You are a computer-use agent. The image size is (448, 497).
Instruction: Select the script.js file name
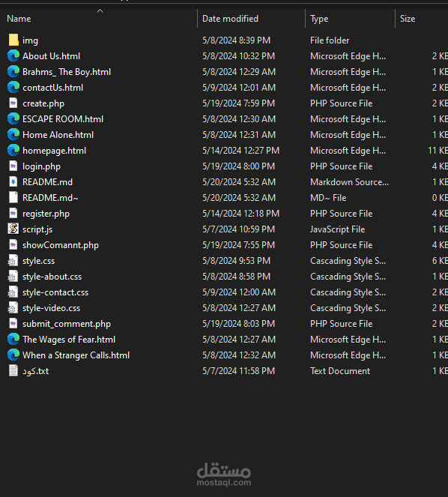click(37, 229)
